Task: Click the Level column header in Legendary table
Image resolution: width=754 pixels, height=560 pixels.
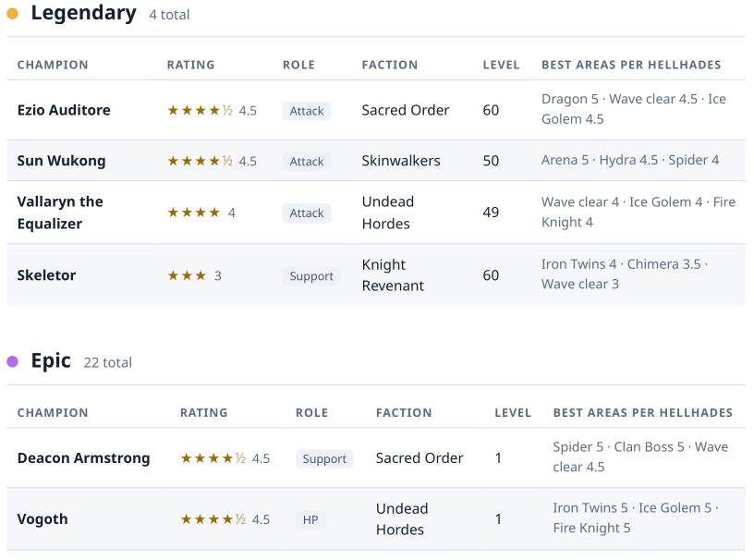Action: point(502,65)
